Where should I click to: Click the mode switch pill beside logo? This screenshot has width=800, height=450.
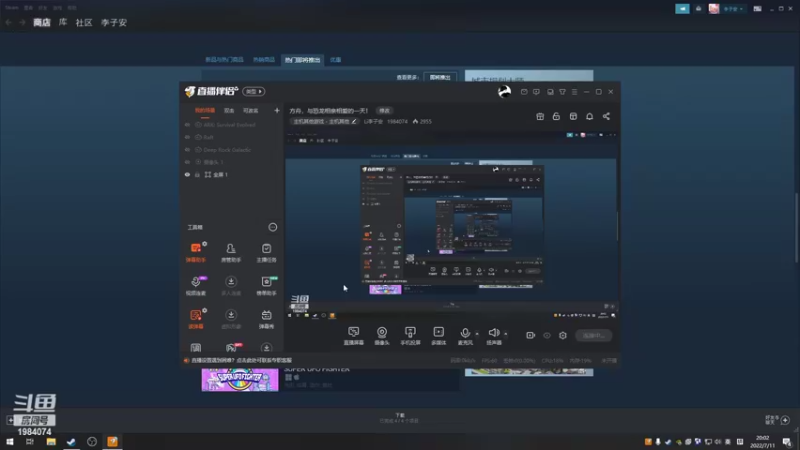[x=254, y=91]
